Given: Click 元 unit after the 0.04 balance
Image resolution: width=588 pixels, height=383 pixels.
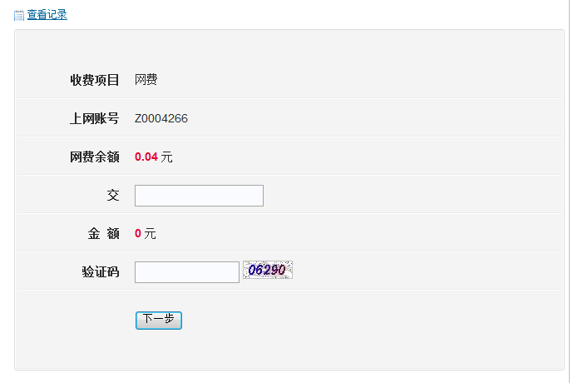Looking at the screenshot, I should tap(166, 157).
